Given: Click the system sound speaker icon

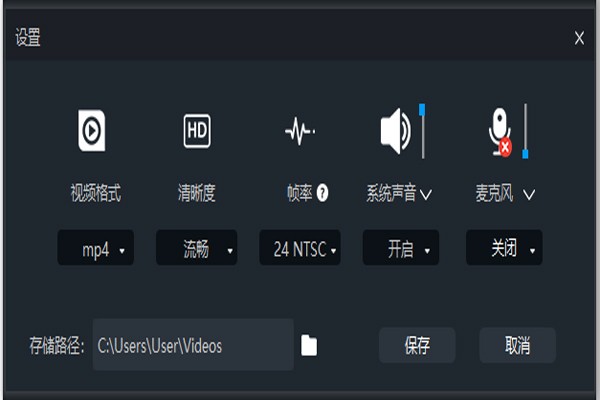Looking at the screenshot, I should click(396, 131).
